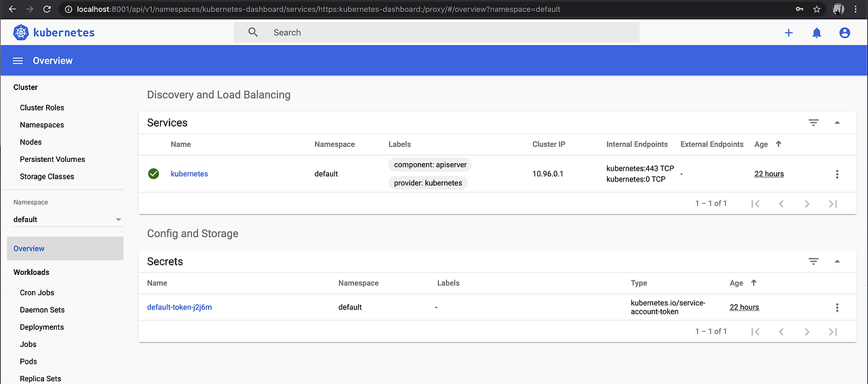868x384 pixels.
Task: Click the password key icon in address bar
Action: coord(800,9)
